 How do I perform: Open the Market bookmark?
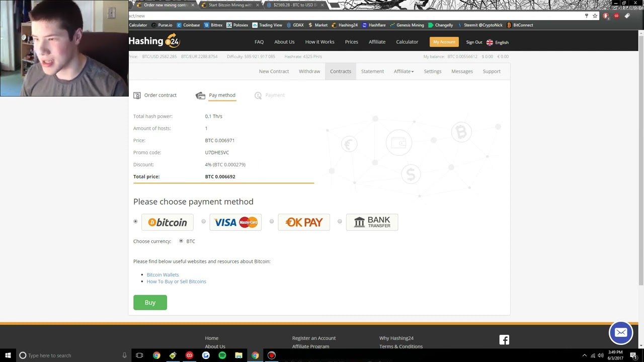[x=318, y=25]
